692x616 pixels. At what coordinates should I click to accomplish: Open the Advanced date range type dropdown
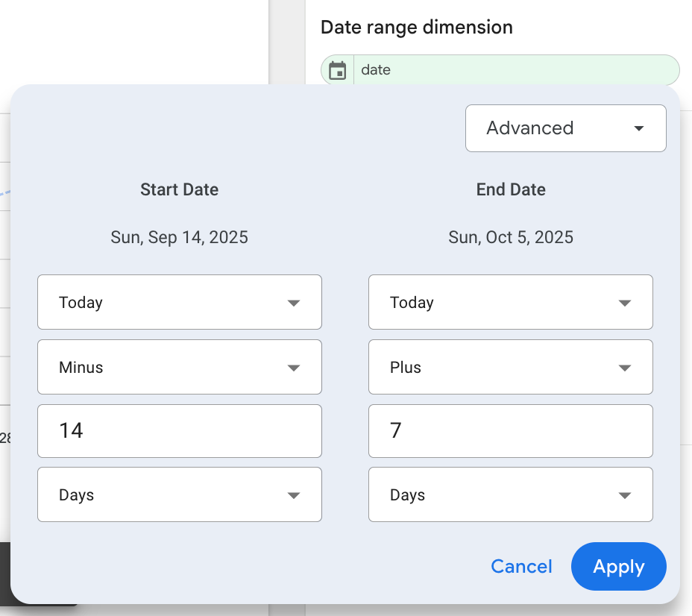(x=565, y=128)
